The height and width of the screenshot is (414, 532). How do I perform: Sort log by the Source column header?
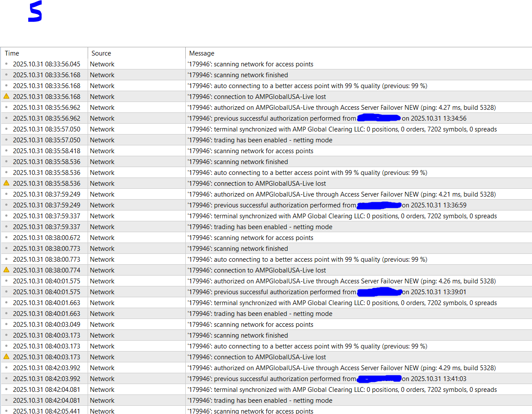coord(137,53)
